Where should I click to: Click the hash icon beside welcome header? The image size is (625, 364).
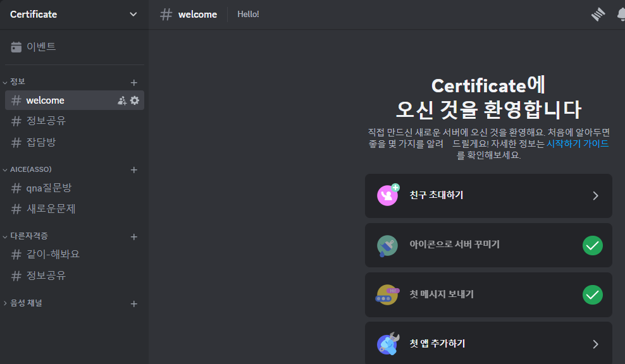pyautogui.click(x=166, y=15)
